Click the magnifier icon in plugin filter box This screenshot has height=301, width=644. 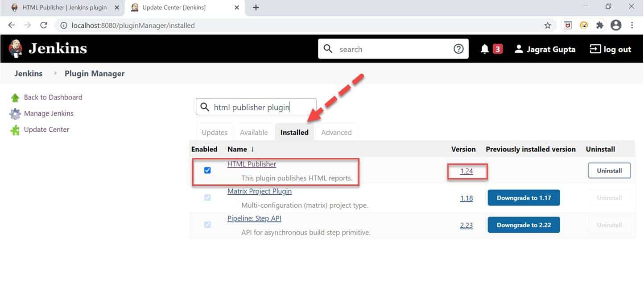(x=205, y=107)
